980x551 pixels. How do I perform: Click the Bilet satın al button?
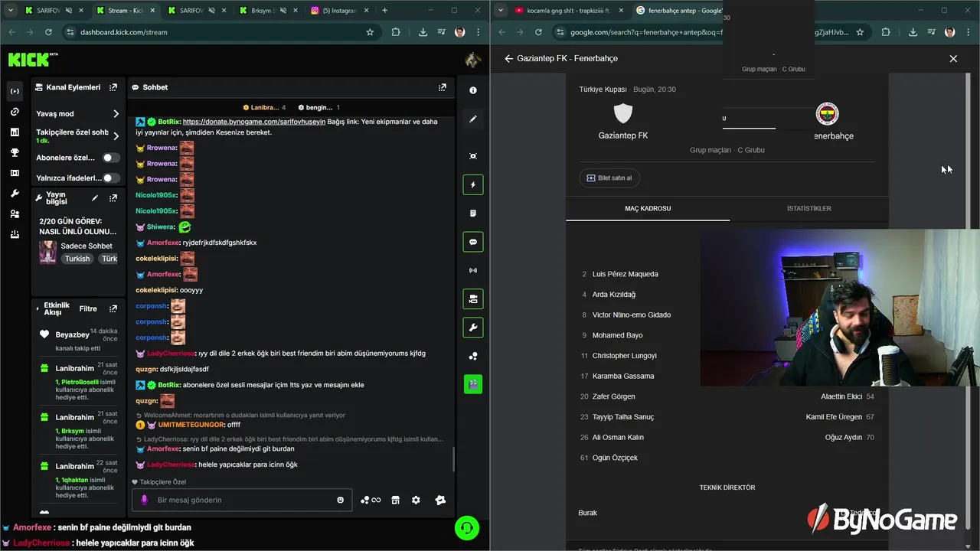609,178
